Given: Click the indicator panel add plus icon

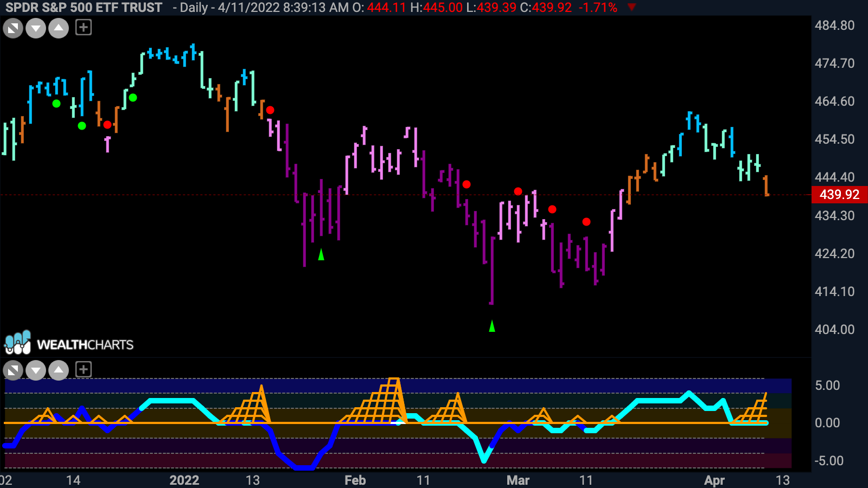Looking at the screenshot, I should point(84,370).
